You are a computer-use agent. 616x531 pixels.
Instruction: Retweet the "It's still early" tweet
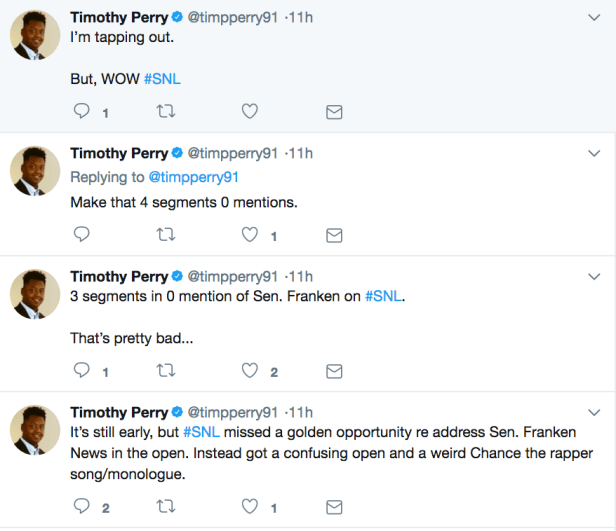coord(167,506)
